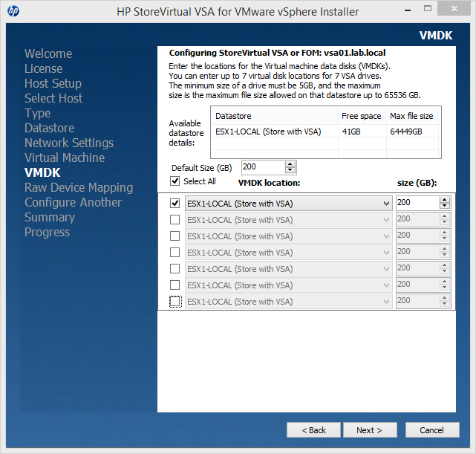
Task: Open the fourth VMDK location dropdown
Action: pyautogui.click(x=288, y=253)
